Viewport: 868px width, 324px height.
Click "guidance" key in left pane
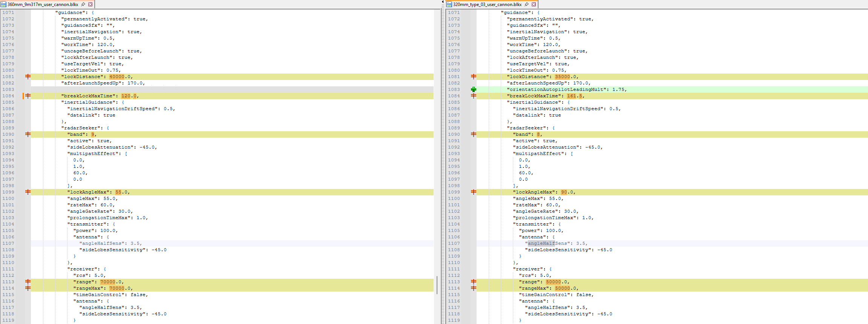70,12
